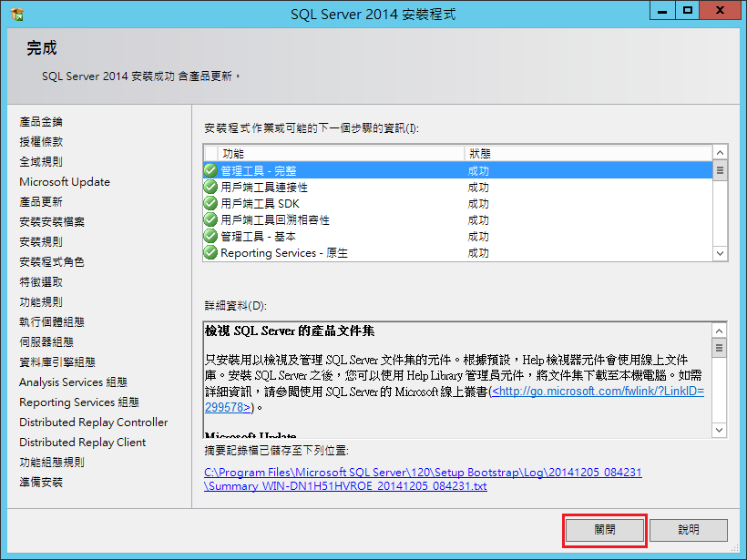This screenshot has width=747, height=560.
Task: Click the Distributed Replay Client step
Action: (x=82, y=443)
